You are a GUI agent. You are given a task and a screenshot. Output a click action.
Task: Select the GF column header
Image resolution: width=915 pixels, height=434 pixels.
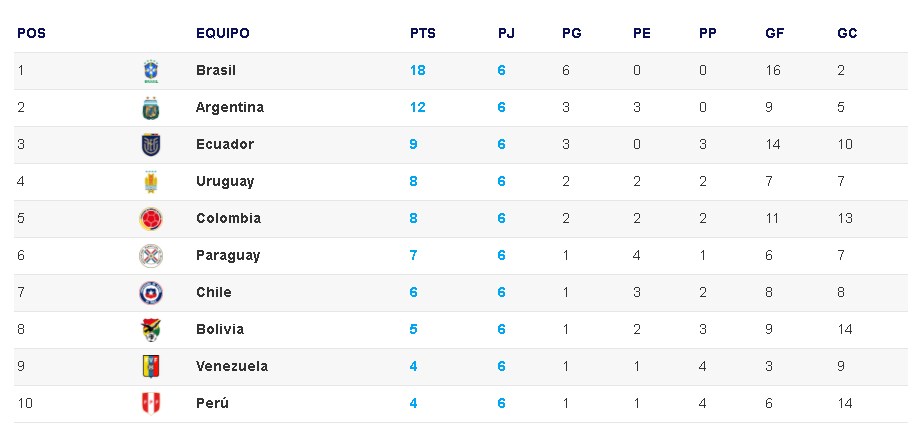[x=774, y=33]
